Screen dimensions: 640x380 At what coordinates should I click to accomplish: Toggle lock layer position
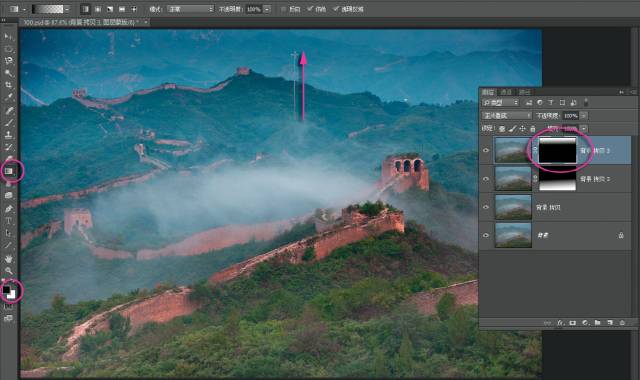coord(522,129)
